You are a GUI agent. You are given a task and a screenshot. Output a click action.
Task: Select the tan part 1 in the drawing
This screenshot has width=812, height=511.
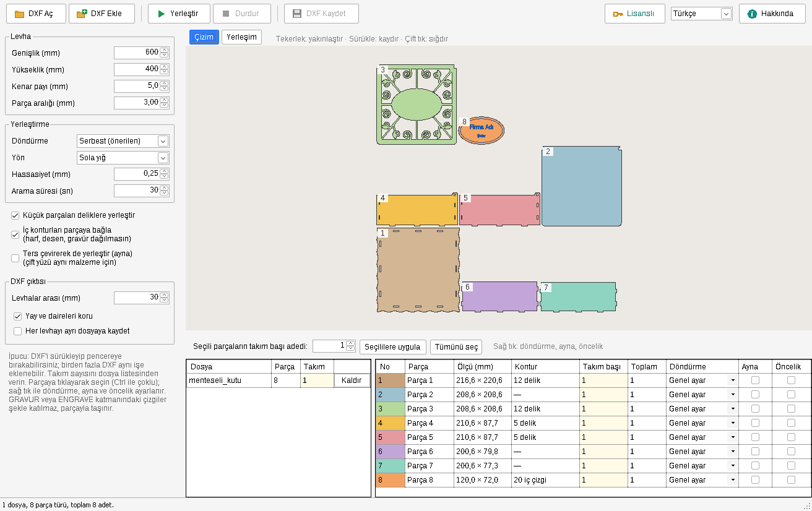tap(418, 270)
